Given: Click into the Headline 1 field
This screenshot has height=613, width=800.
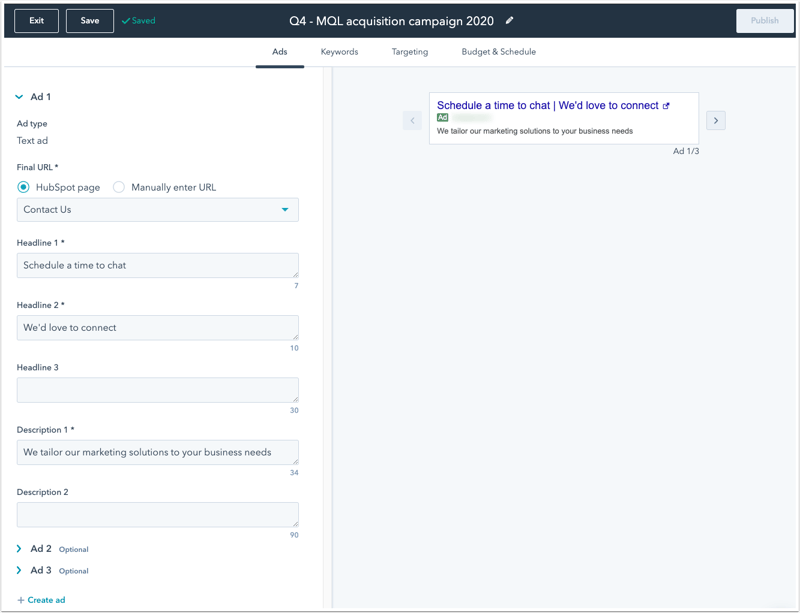Looking at the screenshot, I should [x=158, y=265].
